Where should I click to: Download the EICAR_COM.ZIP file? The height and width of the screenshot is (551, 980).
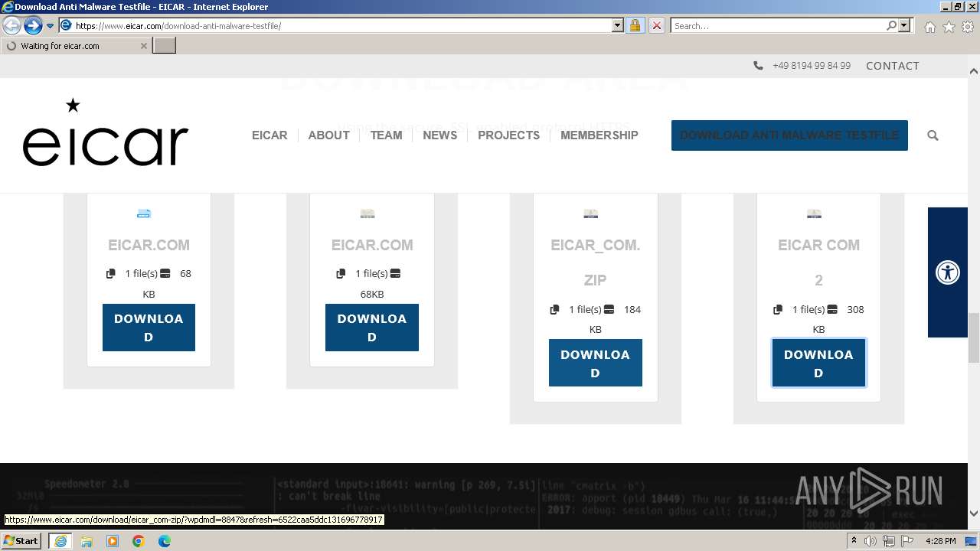tap(596, 363)
